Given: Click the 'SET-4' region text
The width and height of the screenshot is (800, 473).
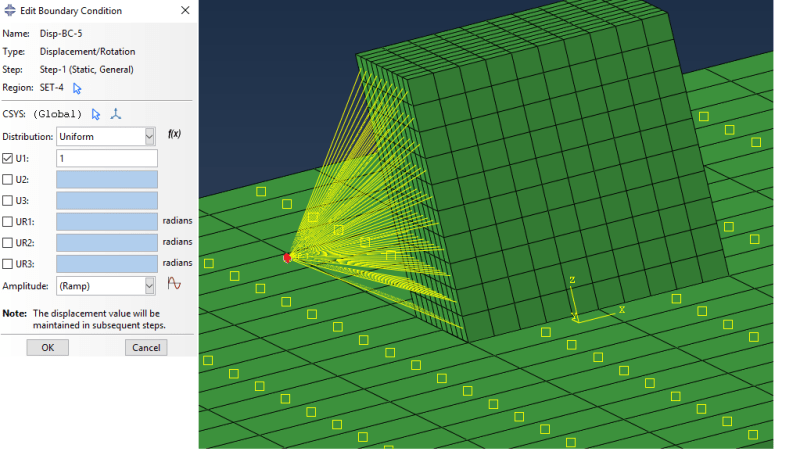Looking at the screenshot, I should [52, 87].
